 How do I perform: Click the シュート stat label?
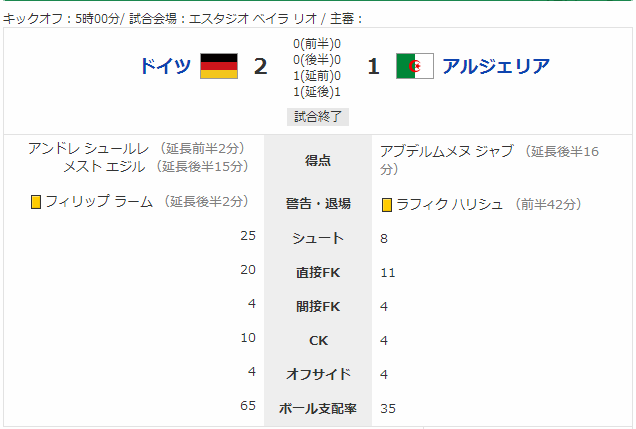pos(318,238)
